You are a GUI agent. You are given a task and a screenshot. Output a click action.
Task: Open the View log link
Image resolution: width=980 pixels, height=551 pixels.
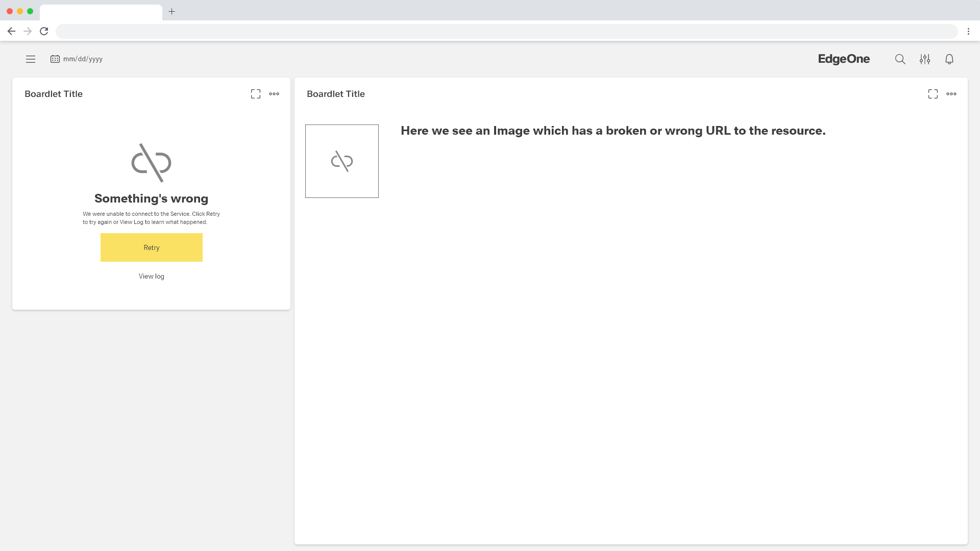[x=152, y=276]
